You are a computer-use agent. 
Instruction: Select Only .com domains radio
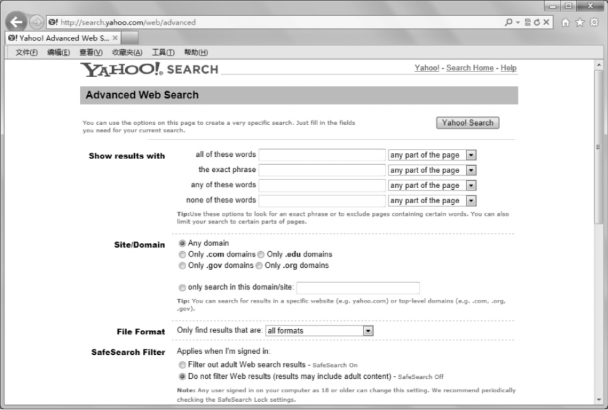click(182, 254)
